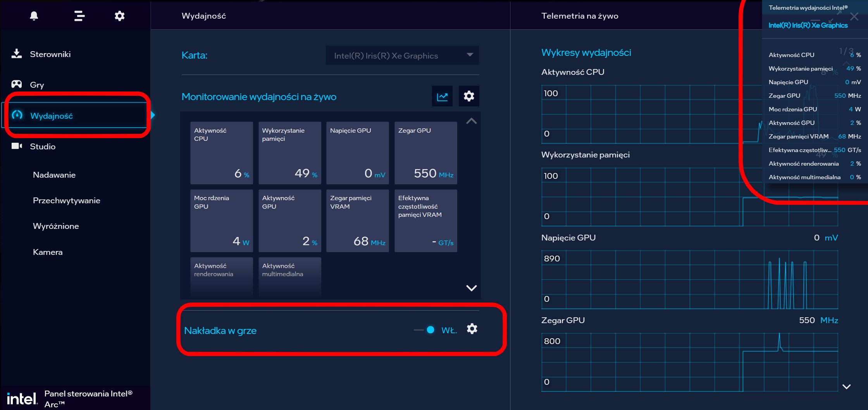Open the settings gear in the top sidebar
Viewport: 868px width, 410px height.
pyautogui.click(x=120, y=16)
